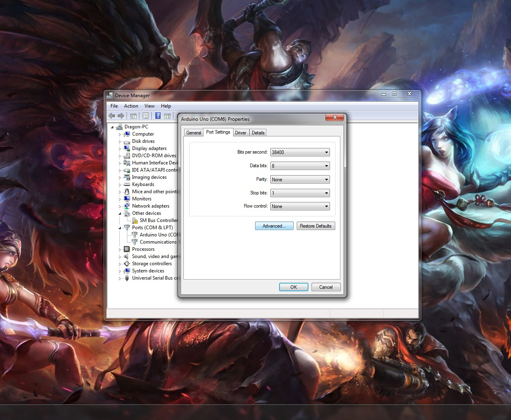Select "Ports (COM & LPT)" label in tree

pos(153,228)
